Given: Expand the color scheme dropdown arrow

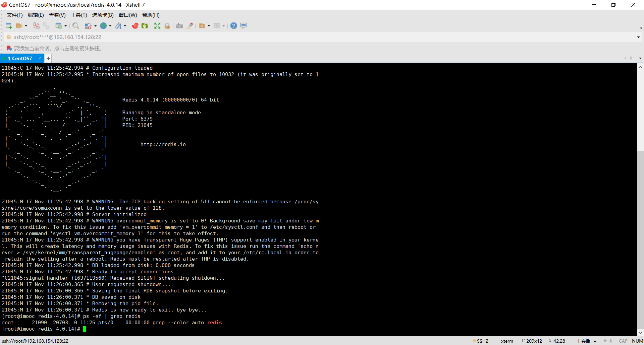Looking at the screenshot, I should pyautogui.click(x=95, y=26).
